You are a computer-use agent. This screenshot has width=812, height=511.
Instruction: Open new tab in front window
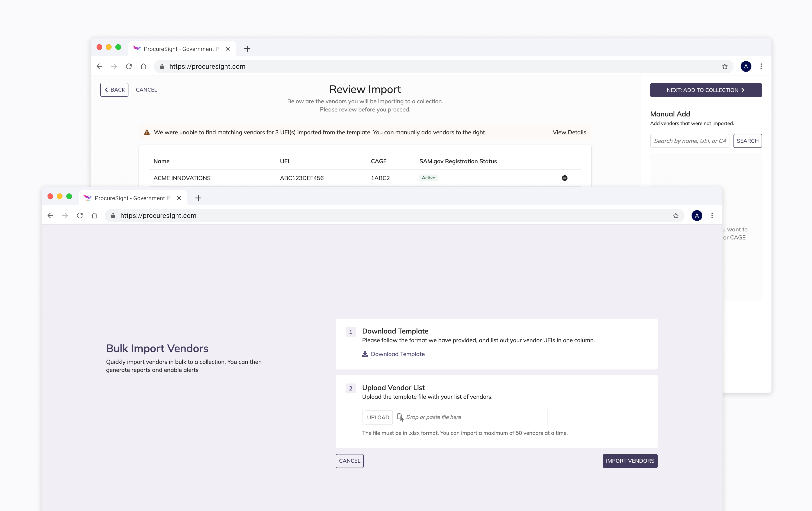pyautogui.click(x=198, y=198)
